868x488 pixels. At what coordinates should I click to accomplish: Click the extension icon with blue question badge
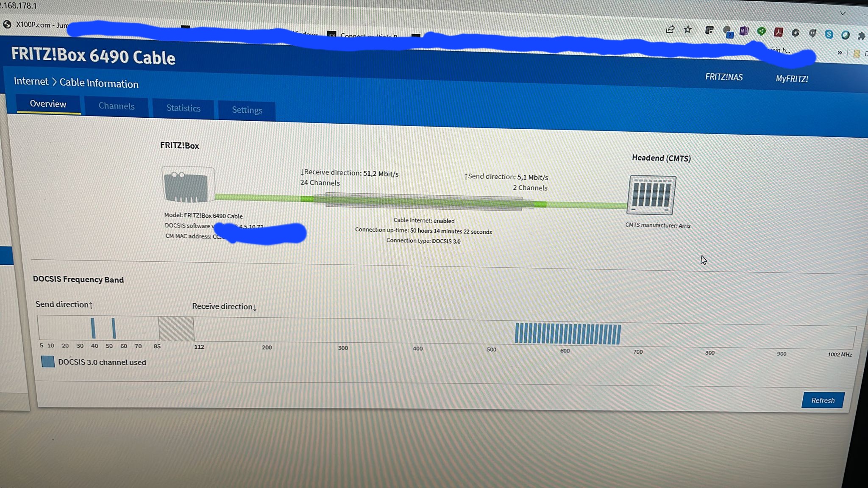728,32
